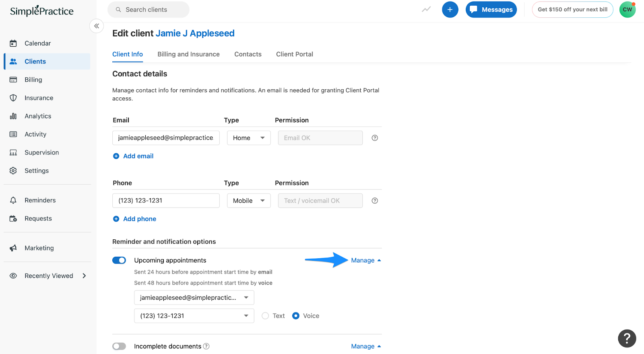Click Get $150 off your next bill
Viewport: 644px width, 354px height.
[x=572, y=10]
